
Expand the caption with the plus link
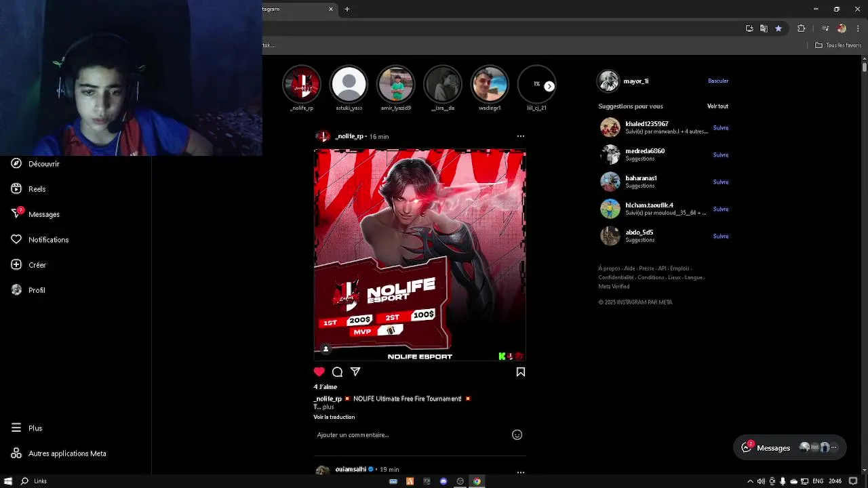(328, 407)
